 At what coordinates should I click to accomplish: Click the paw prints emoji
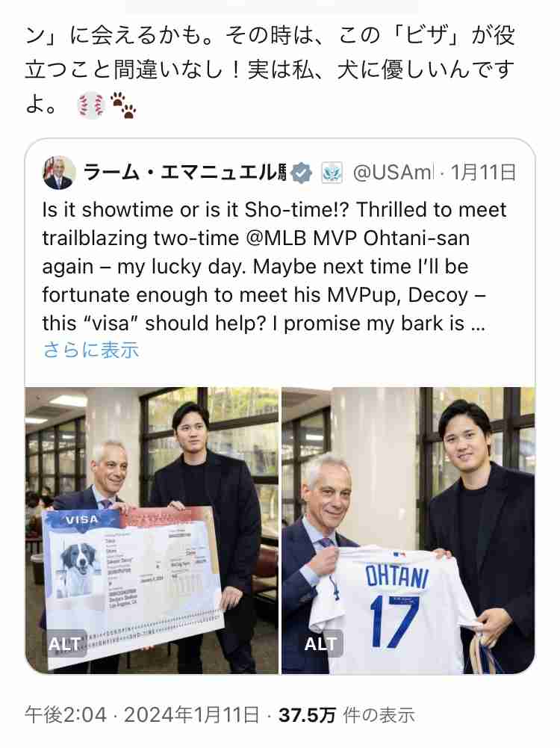[123, 105]
